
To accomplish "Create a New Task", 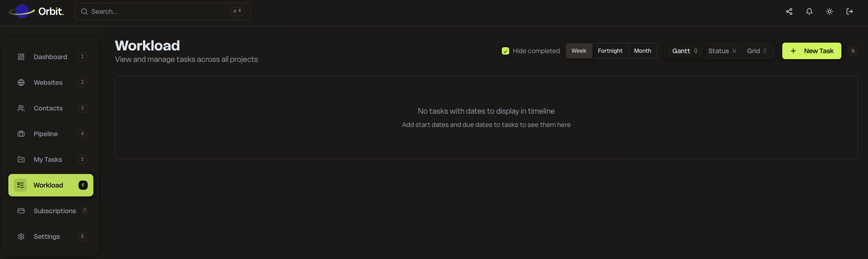I will [811, 51].
